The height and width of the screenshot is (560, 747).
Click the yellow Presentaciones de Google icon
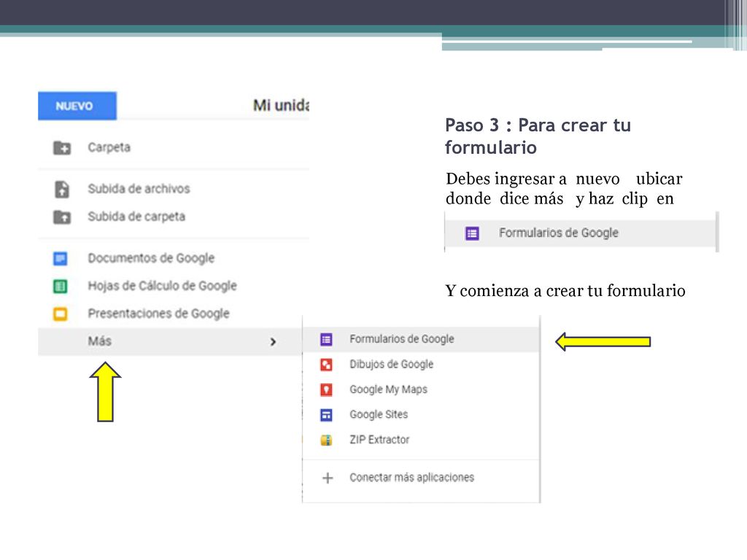[x=60, y=314]
